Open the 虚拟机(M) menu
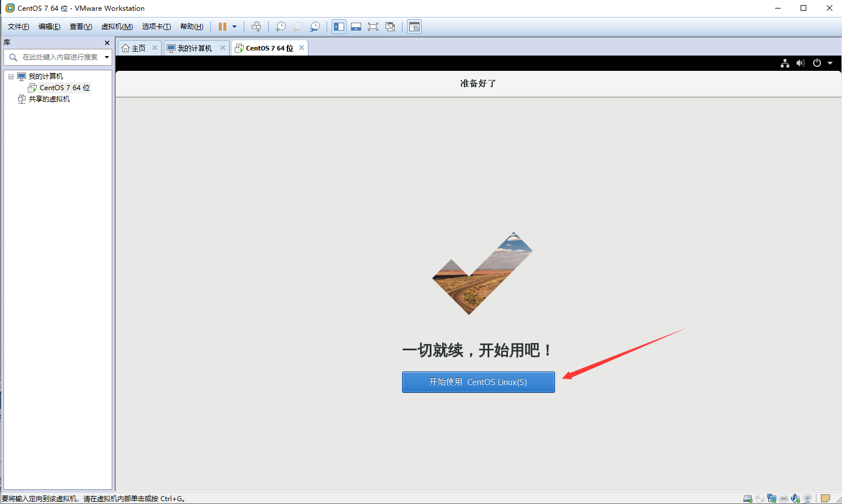 tap(117, 27)
